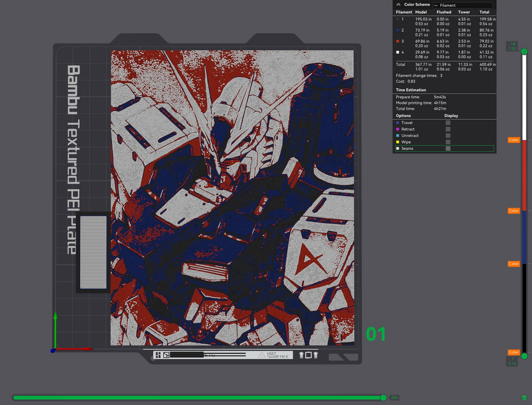Click the Flushed column header
Image resolution: width=532 pixels, height=405 pixels.
(444, 12)
